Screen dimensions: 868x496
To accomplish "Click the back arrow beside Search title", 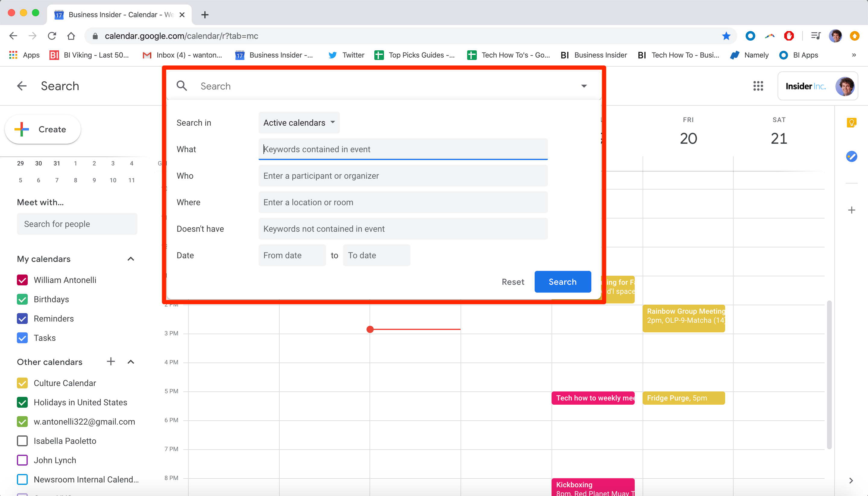I will [22, 86].
